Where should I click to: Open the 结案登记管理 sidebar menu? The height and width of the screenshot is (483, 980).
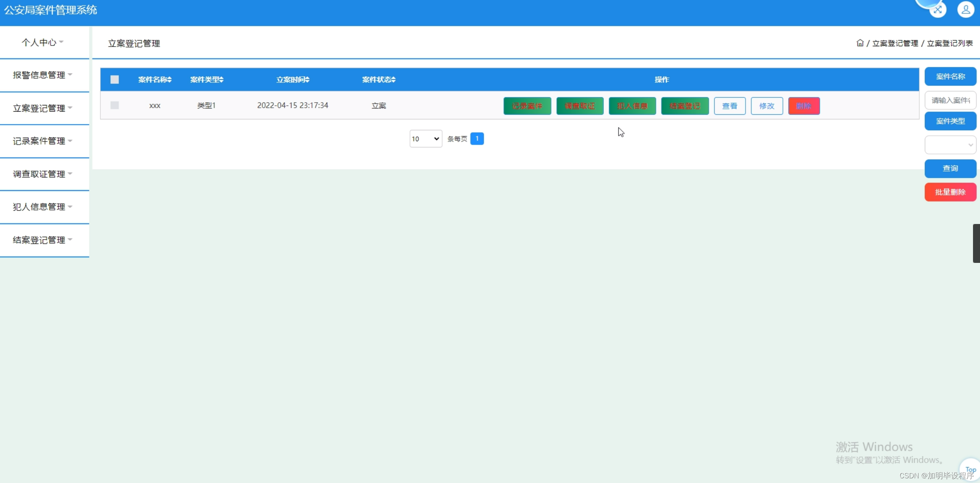(x=43, y=240)
